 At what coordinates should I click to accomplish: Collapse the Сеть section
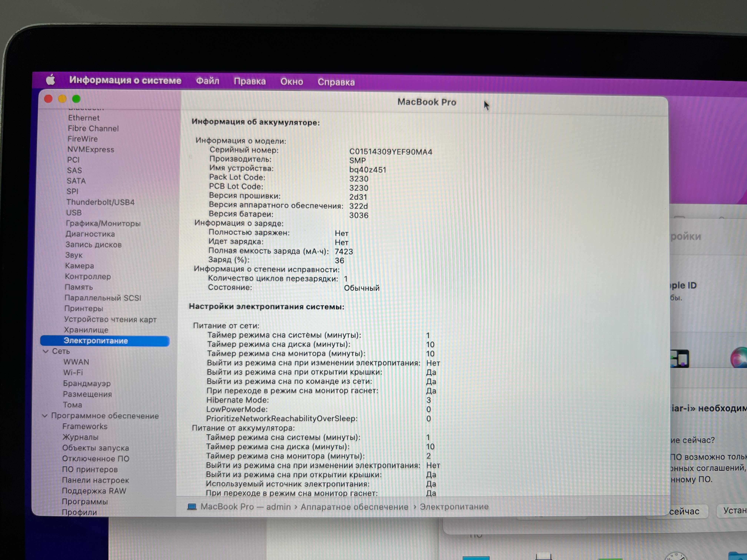(46, 351)
